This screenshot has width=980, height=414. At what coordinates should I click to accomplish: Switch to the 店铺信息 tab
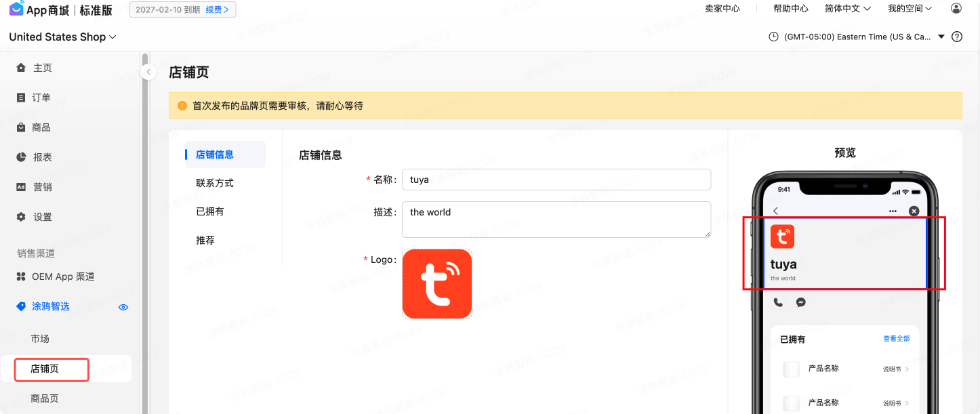click(x=225, y=154)
